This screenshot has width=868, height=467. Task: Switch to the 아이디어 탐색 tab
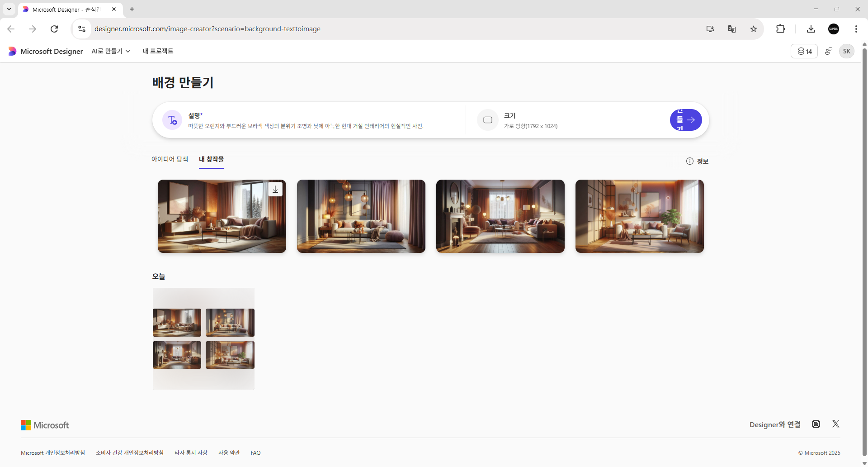170,159
